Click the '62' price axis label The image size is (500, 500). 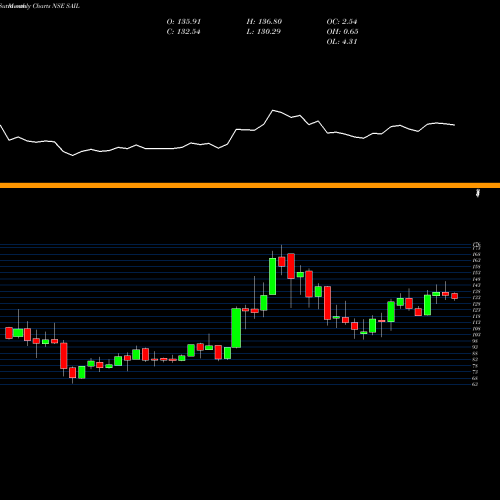(475, 384)
